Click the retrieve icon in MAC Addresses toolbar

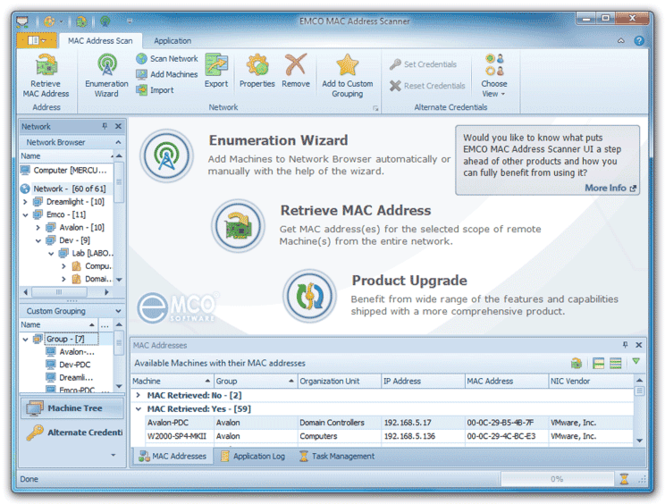(x=576, y=363)
